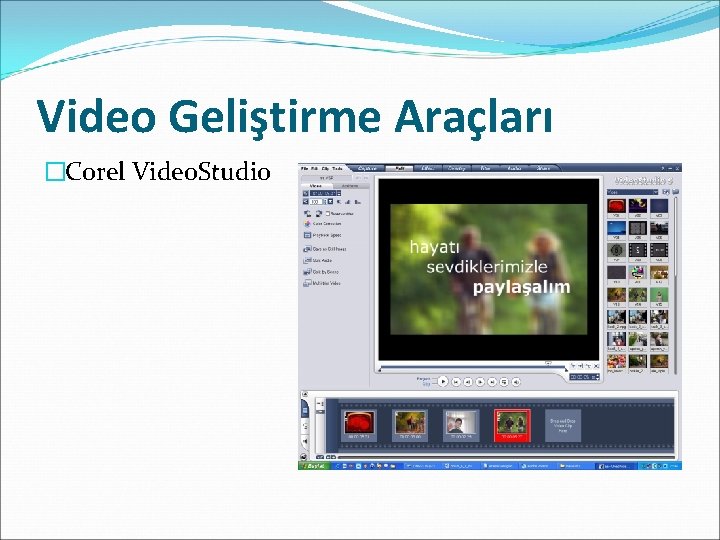
Task: Open Playback Speed settings
Action: coord(322,235)
